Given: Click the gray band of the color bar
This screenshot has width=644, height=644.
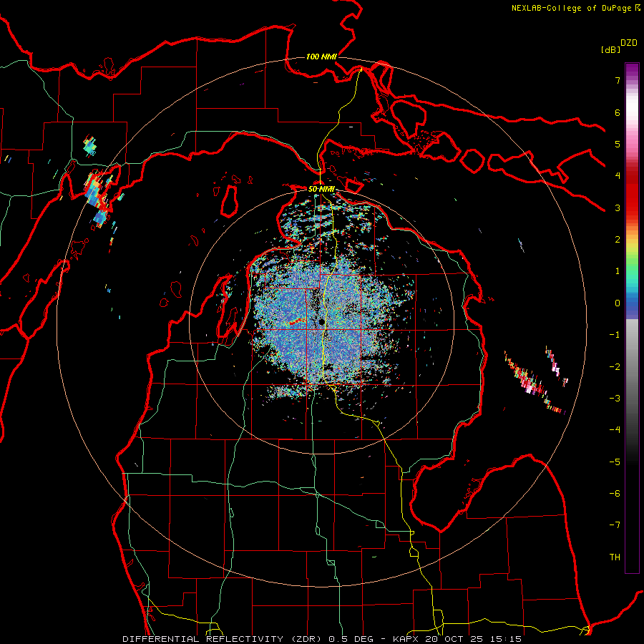Looking at the screenshot, I should tap(632, 353).
